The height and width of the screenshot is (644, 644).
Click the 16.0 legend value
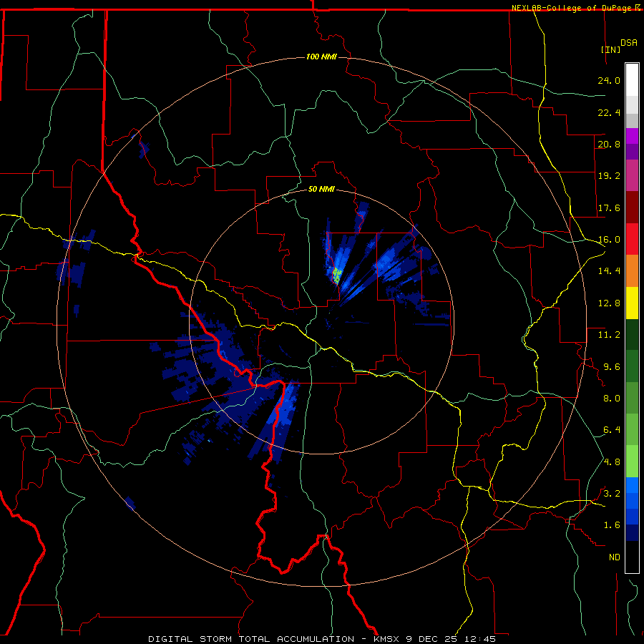[x=609, y=240]
